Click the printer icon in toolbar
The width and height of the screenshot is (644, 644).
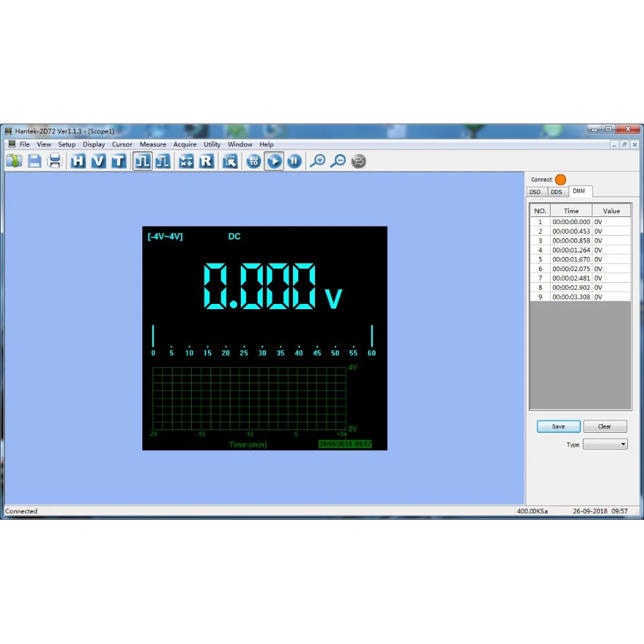coord(54,160)
